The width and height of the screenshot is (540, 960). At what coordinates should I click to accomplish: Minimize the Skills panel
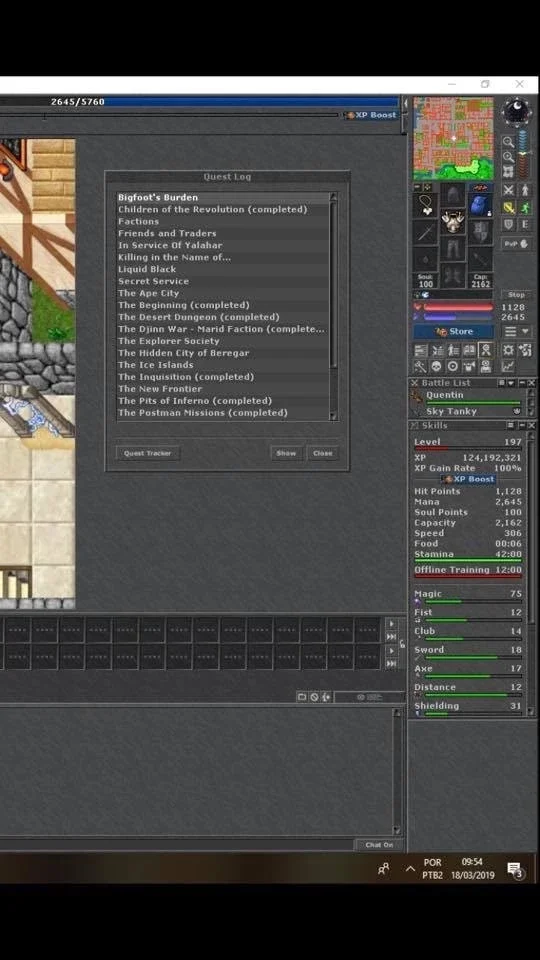522,425
